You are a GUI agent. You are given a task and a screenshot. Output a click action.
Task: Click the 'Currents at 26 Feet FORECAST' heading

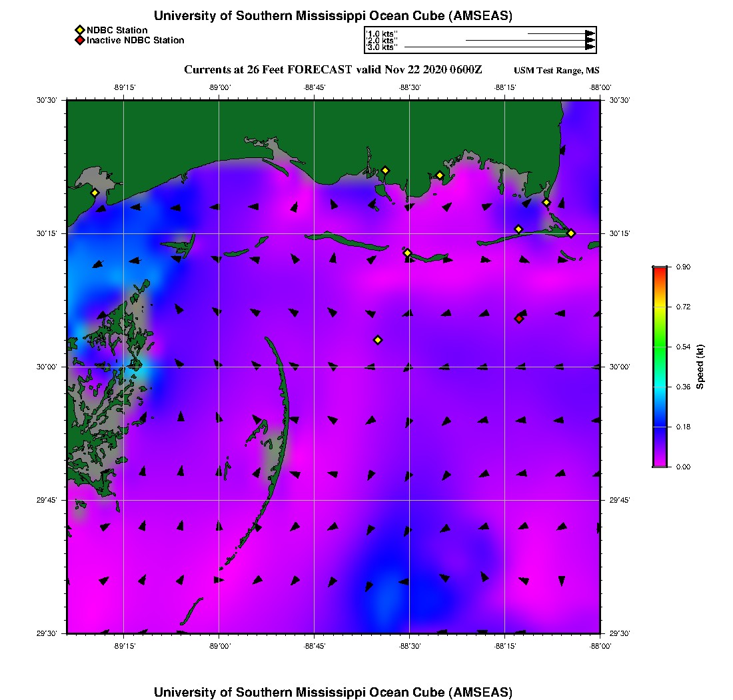click(x=268, y=69)
